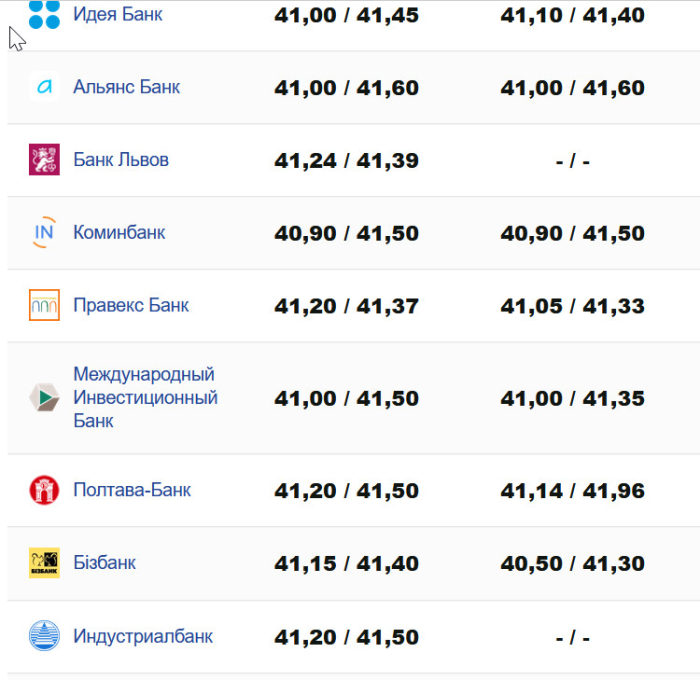700x680 pixels.
Task: Click the Индустриалбанк blue logo icon
Action: click(x=44, y=636)
